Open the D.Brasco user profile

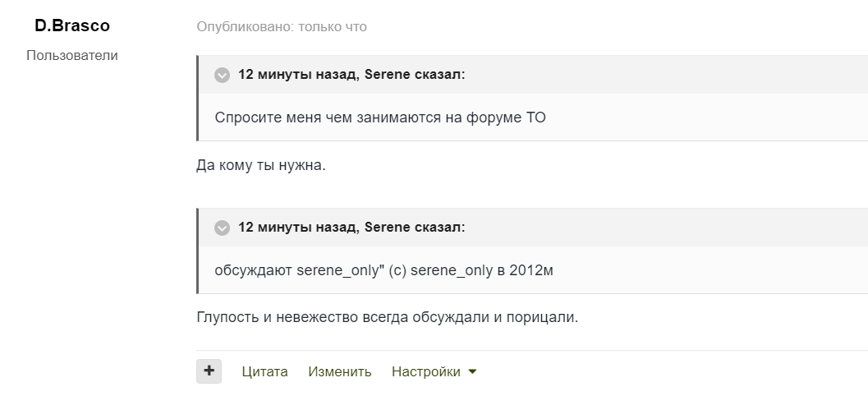click(72, 26)
